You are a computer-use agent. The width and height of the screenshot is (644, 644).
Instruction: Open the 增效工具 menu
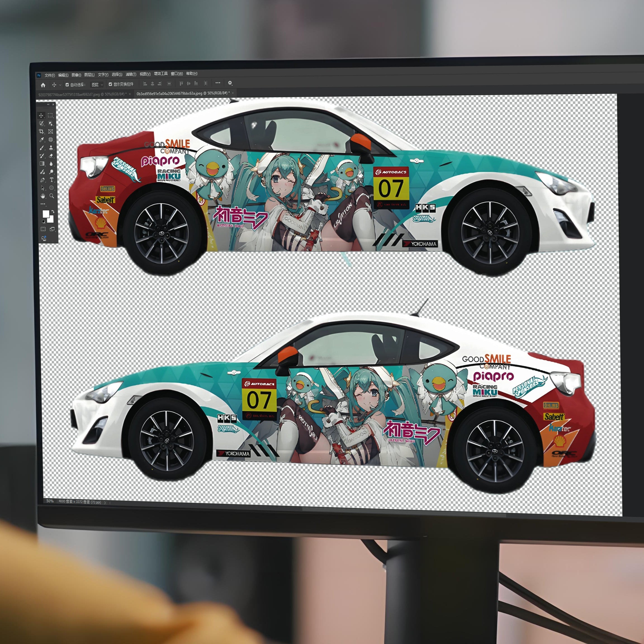(x=161, y=74)
